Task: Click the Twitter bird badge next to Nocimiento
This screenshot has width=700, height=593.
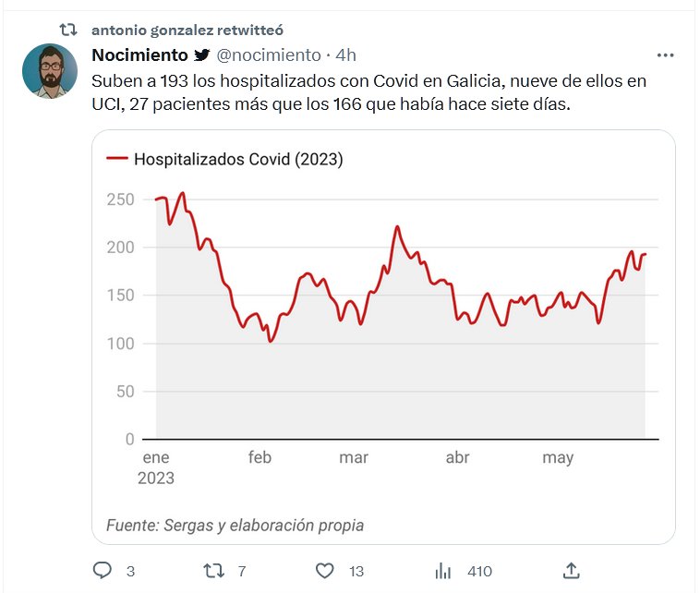Action: pyautogui.click(x=201, y=55)
